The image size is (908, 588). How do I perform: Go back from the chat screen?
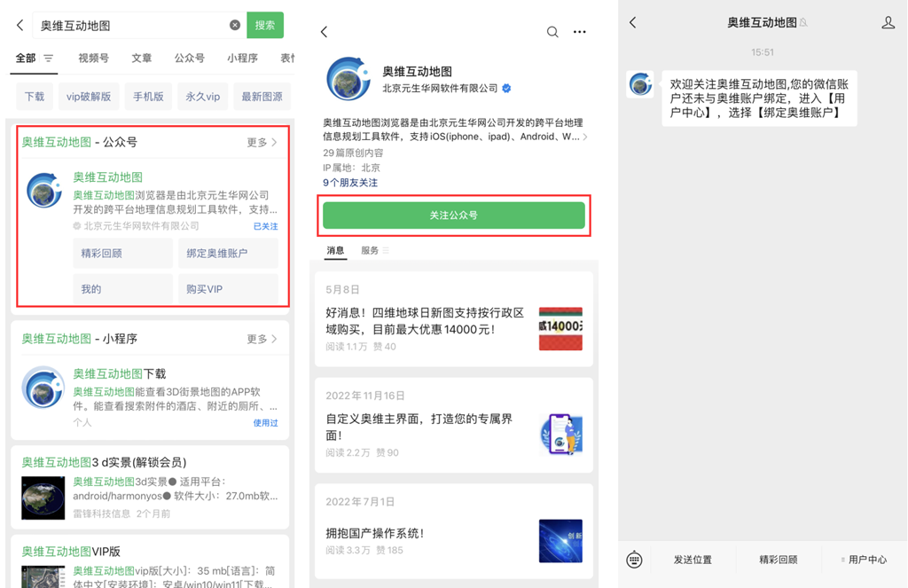pos(633,23)
